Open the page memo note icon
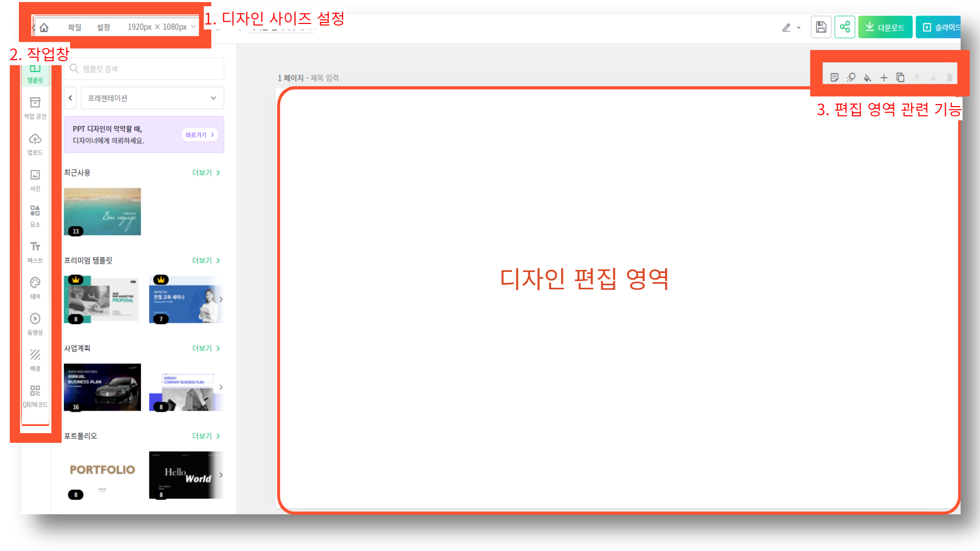This screenshot has width=980, height=551. [835, 78]
